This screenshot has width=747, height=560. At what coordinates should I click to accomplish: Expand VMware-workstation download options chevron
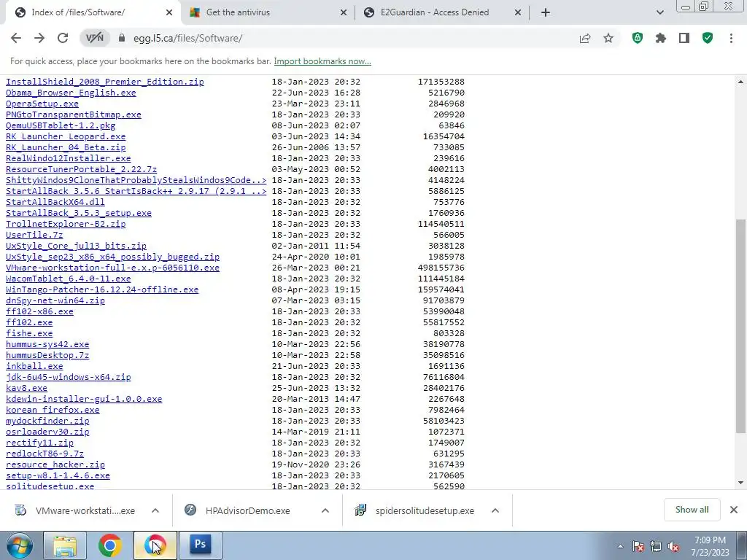[x=155, y=510]
